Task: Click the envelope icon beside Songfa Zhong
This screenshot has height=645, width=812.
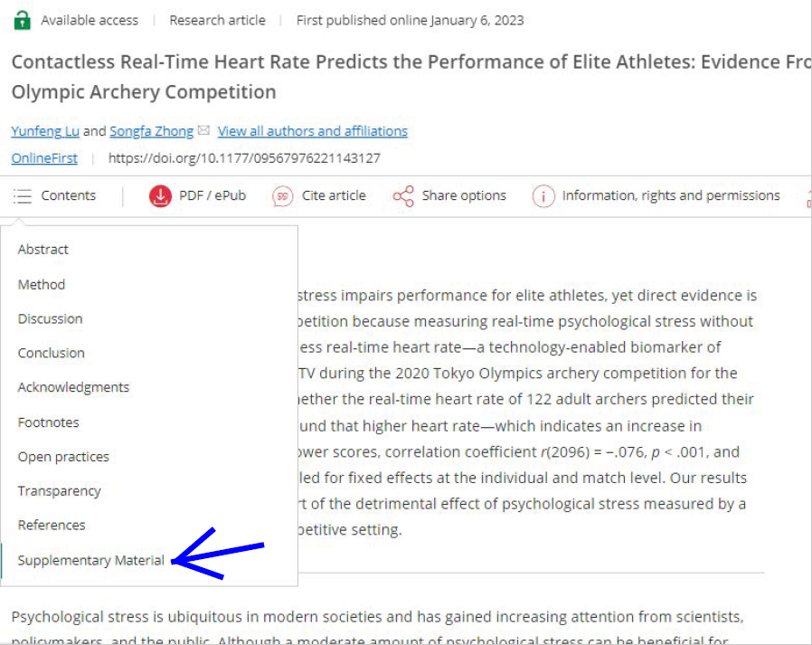Action: click(203, 130)
